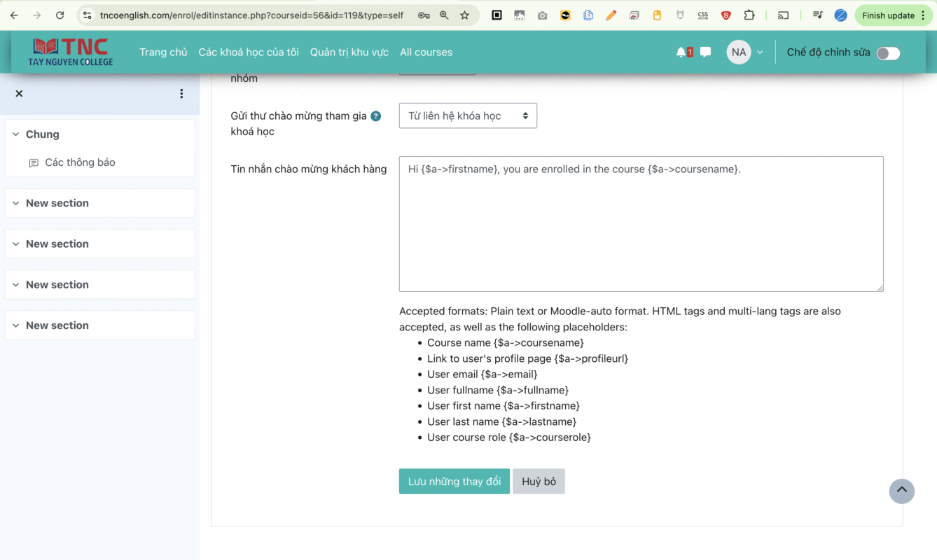This screenshot has width=937, height=560.
Task: Open the Từ liên hệ khóa học dropdown
Action: pyautogui.click(x=468, y=116)
